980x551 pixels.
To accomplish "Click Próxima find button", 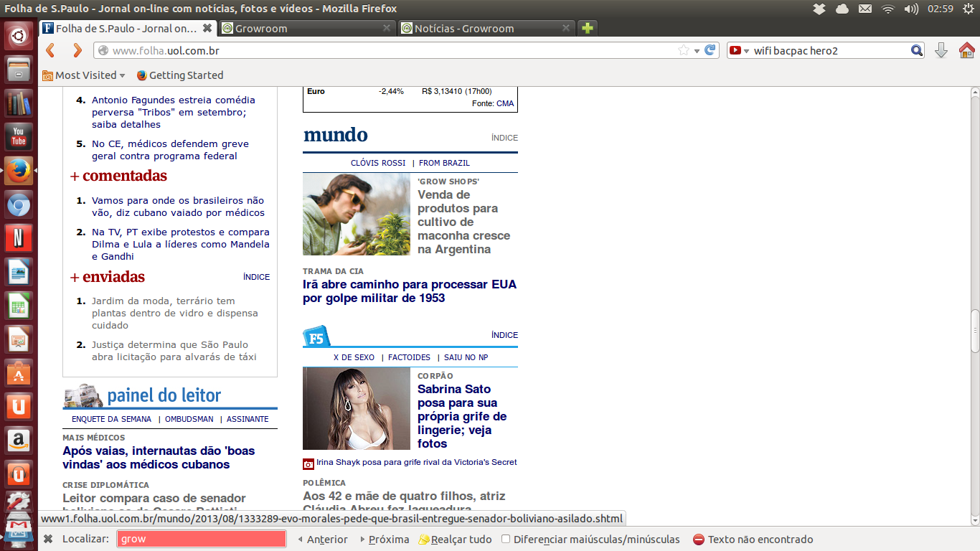I will coord(385,540).
